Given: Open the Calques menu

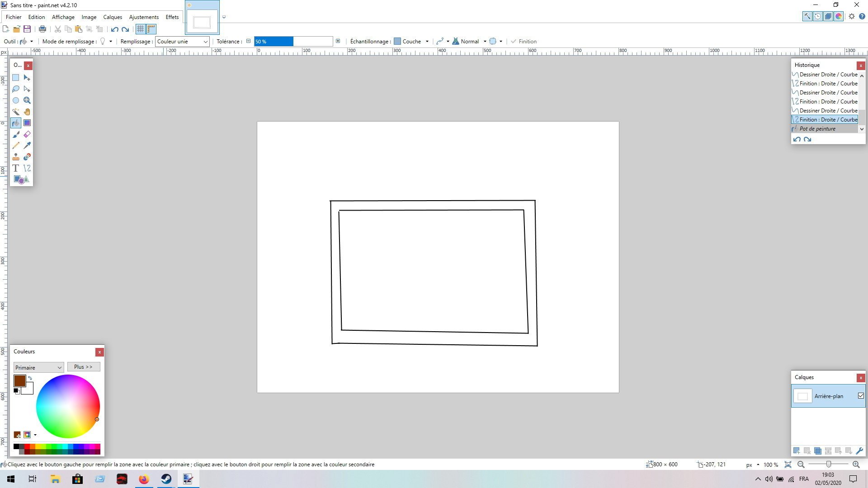Looking at the screenshot, I should tap(113, 17).
